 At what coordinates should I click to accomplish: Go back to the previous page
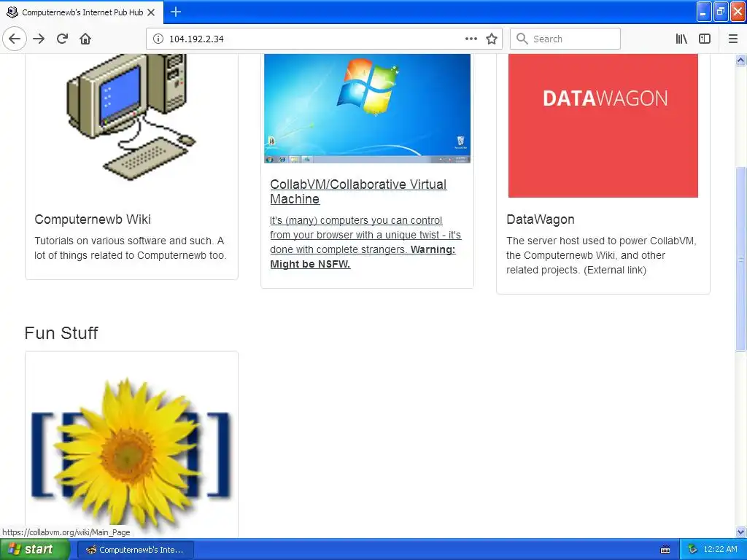pos(15,39)
